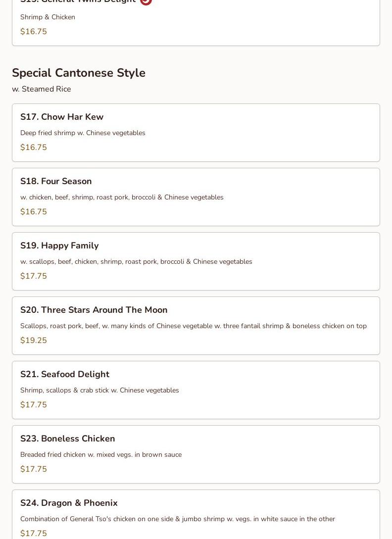Click the $19.25 price of Three Stars
The width and height of the screenshot is (392, 539).
coord(34,341)
